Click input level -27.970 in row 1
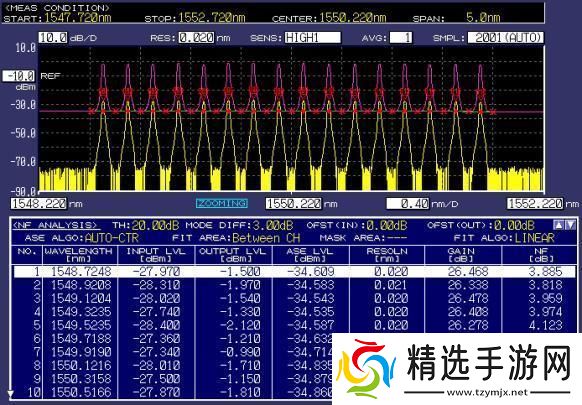582x405 pixels. pyautogui.click(x=156, y=272)
